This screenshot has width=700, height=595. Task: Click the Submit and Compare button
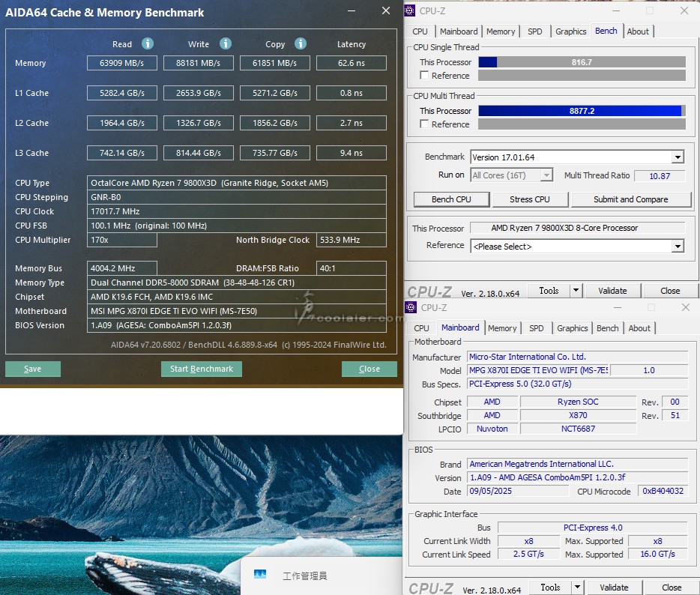pos(630,199)
